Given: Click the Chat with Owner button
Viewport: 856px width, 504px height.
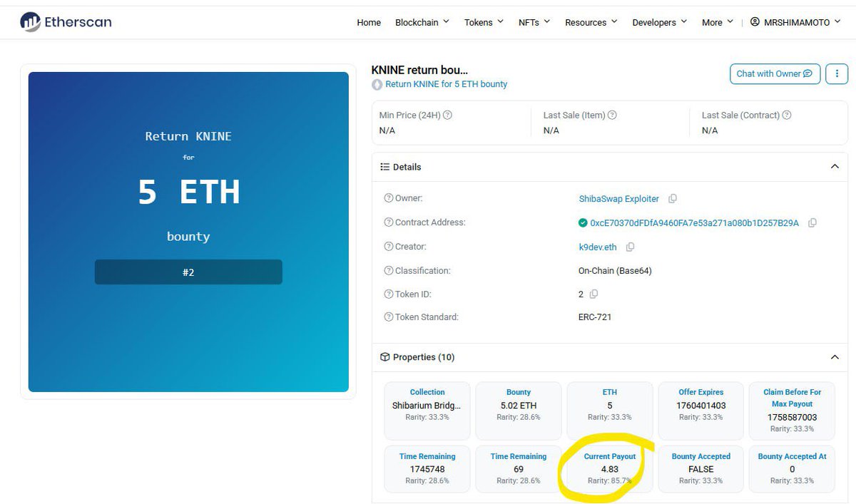Looking at the screenshot, I should (775, 73).
